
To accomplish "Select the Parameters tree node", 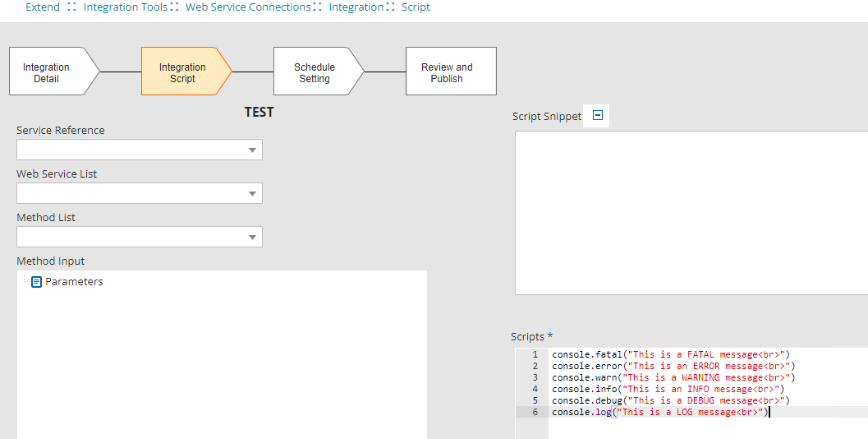I will tap(74, 282).
